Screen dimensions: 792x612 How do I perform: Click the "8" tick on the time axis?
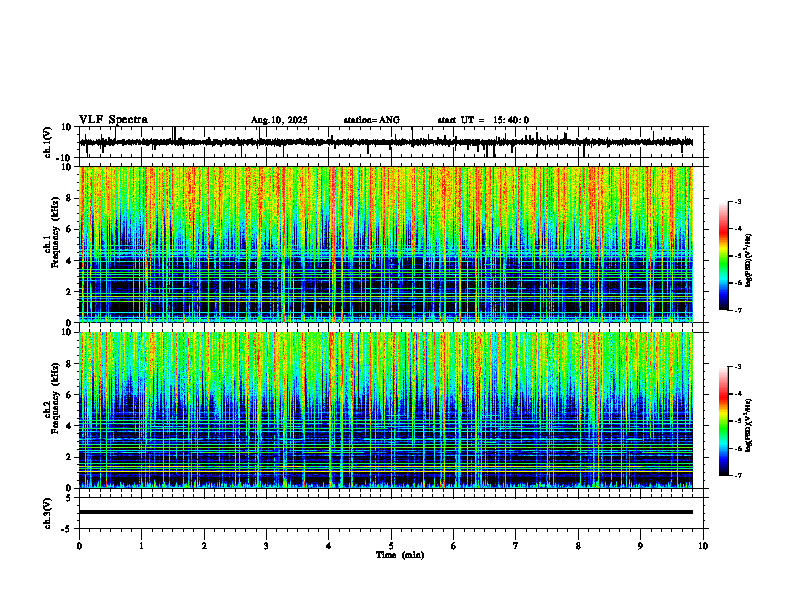pos(578,546)
